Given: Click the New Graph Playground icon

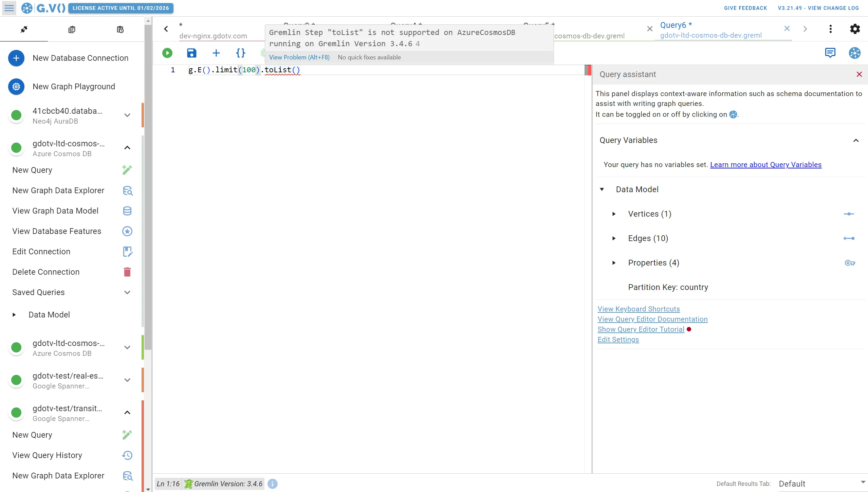Looking at the screenshot, I should [x=16, y=87].
